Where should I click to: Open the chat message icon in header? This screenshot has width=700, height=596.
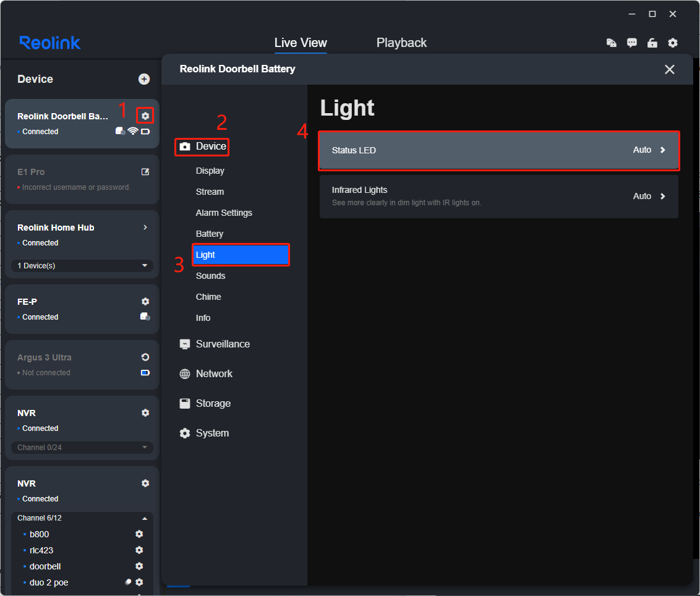(632, 43)
